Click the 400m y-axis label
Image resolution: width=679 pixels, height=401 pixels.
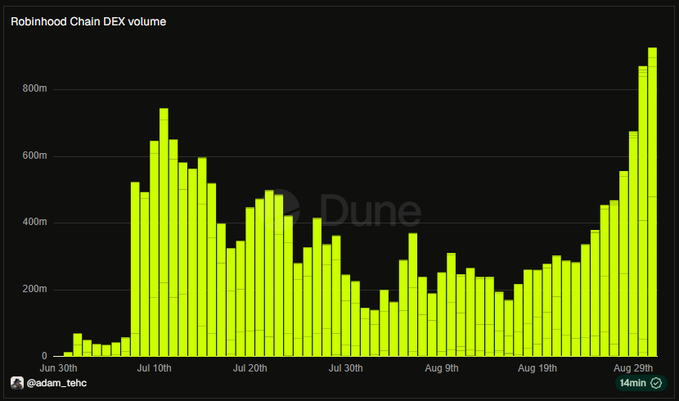coord(35,222)
